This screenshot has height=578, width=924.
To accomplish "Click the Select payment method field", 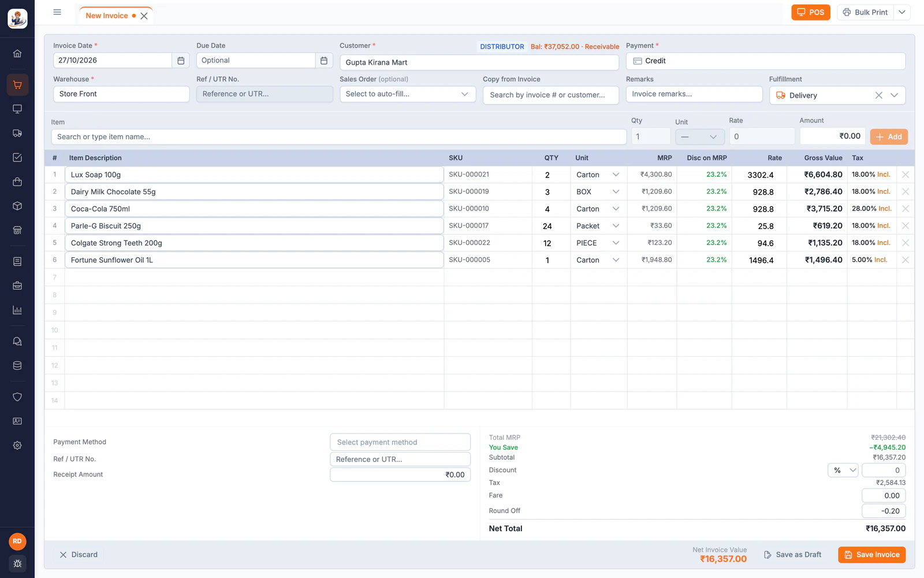I will point(400,442).
